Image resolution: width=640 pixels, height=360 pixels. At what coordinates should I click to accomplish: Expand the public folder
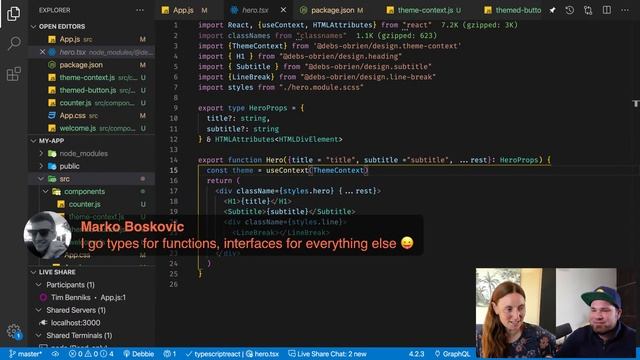(41, 166)
